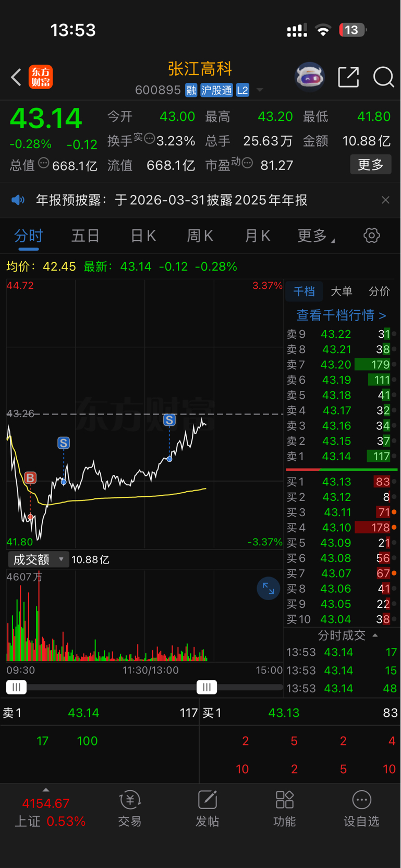Switch to the 月K tab

tap(258, 236)
